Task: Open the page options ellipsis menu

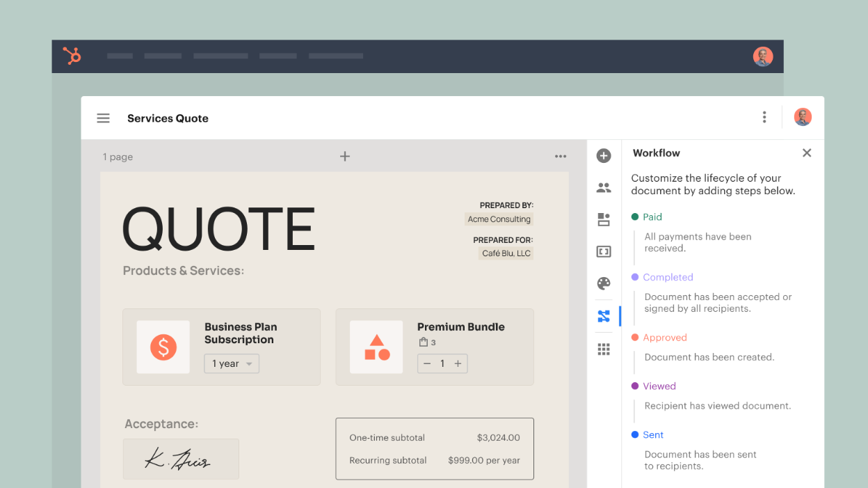Action: [561, 157]
